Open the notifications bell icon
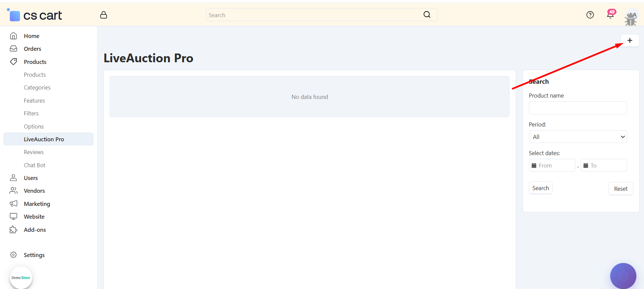The width and height of the screenshot is (644, 289). pyautogui.click(x=610, y=15)
